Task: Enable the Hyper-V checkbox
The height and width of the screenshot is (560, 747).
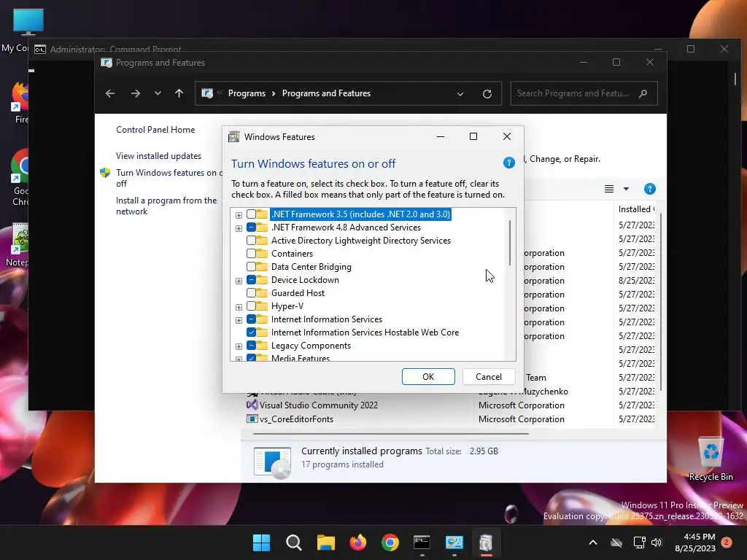Action: (251, 306)
